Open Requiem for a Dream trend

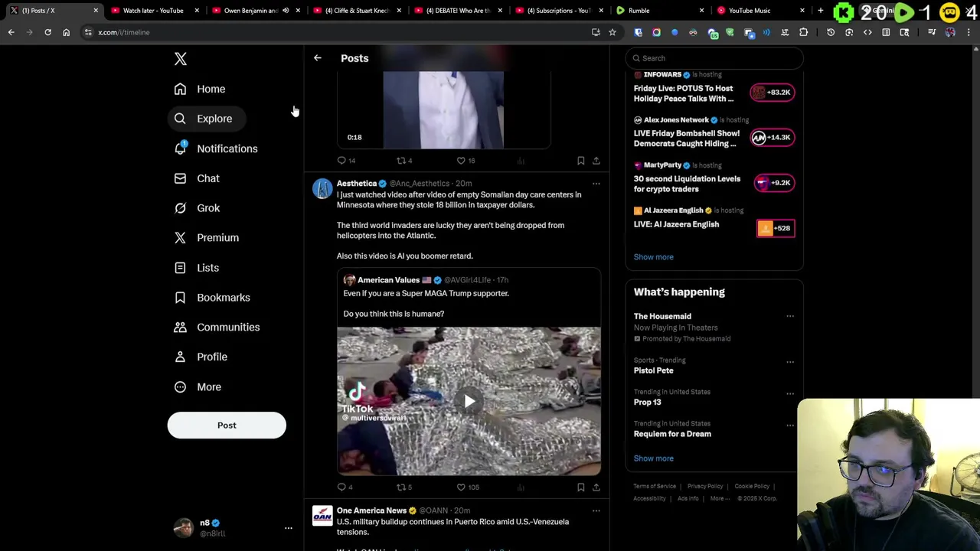pyautogui.click(x=672, y=434)
